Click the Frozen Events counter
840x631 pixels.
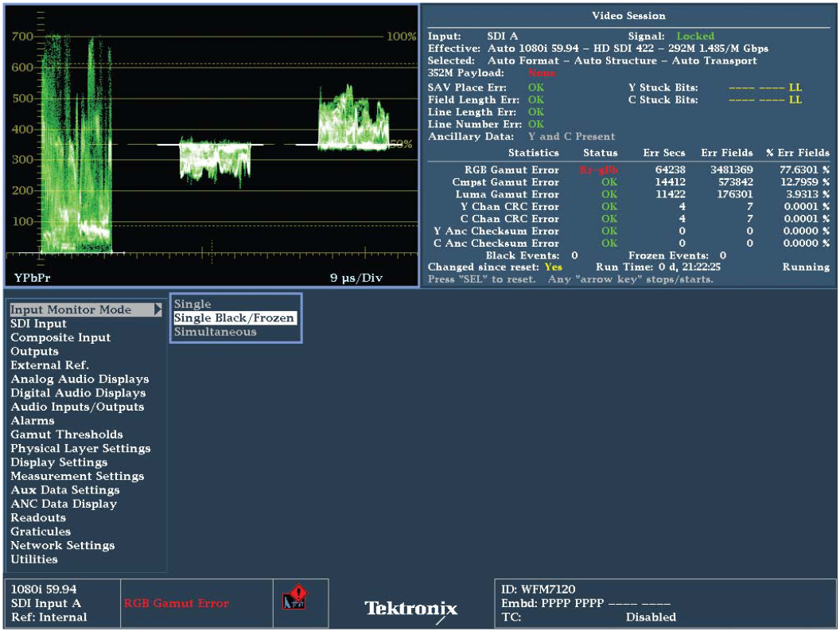click(x=677, y=255)
